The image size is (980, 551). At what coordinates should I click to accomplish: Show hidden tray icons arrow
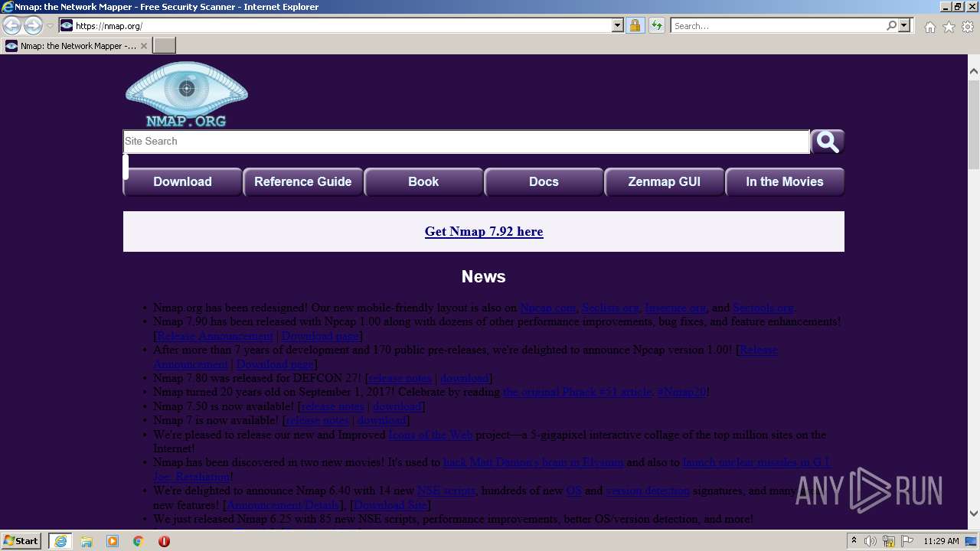click(854, 541)
